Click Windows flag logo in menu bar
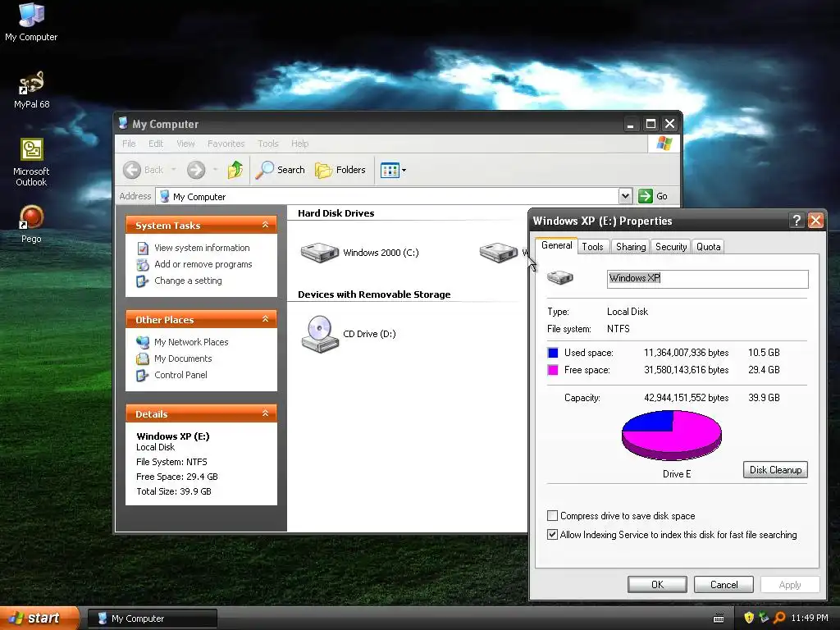Screen dimensions: 840x630 click(x=664, y=144)
